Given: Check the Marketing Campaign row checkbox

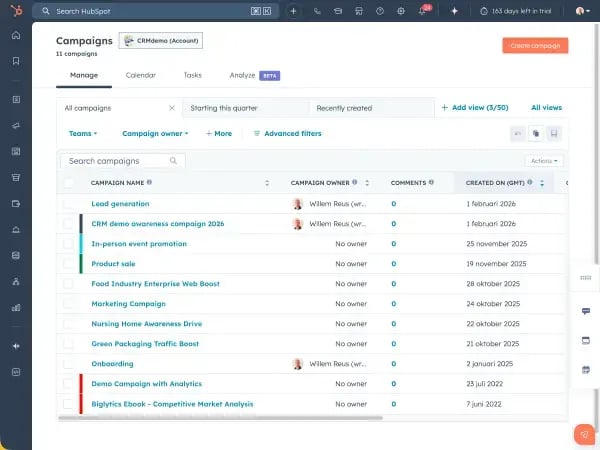Looking at the screenshot, I should [x=69, y=304].
